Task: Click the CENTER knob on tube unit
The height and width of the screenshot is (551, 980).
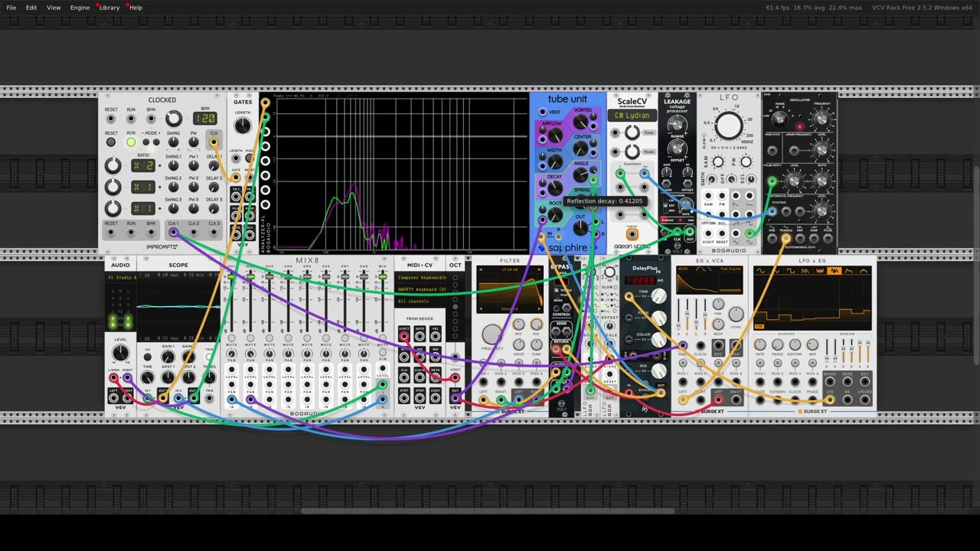Action: 582,149
